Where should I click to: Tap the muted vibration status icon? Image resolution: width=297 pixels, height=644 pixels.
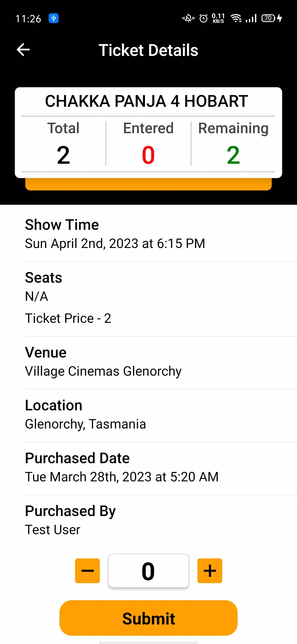pyautogui.click(x=188, y=18)
